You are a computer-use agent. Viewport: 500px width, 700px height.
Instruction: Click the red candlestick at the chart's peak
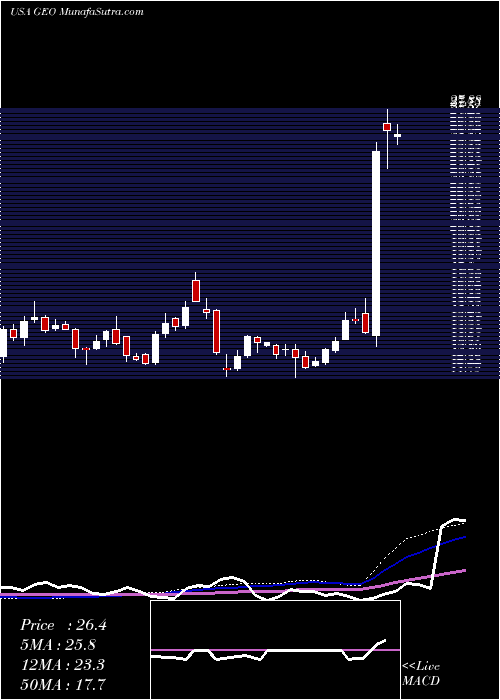coord(387,127)
